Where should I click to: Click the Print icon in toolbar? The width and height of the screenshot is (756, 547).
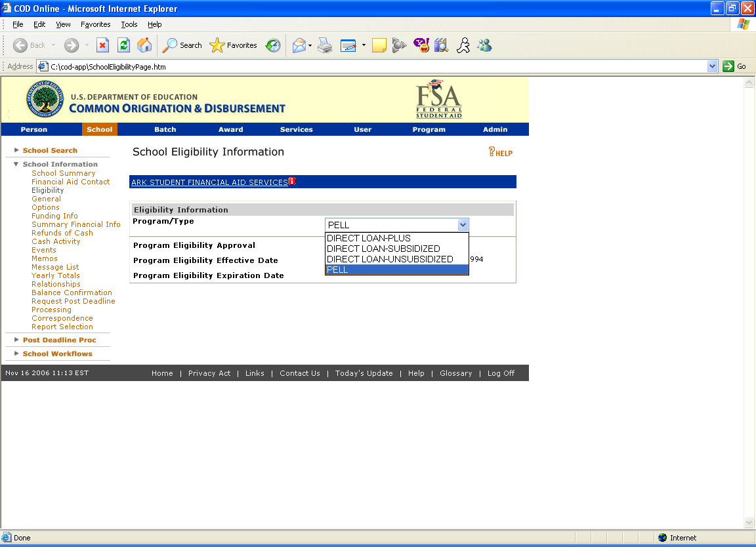[325, 45]
